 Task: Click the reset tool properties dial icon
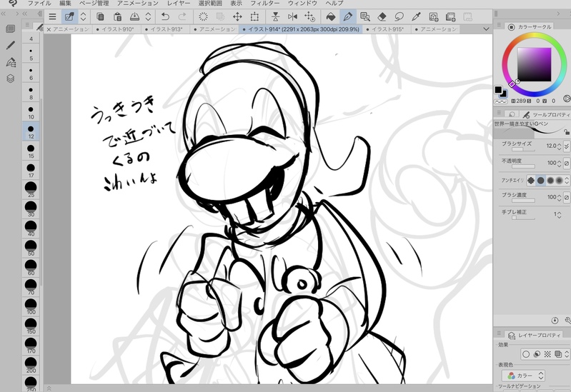coord(555,321)
